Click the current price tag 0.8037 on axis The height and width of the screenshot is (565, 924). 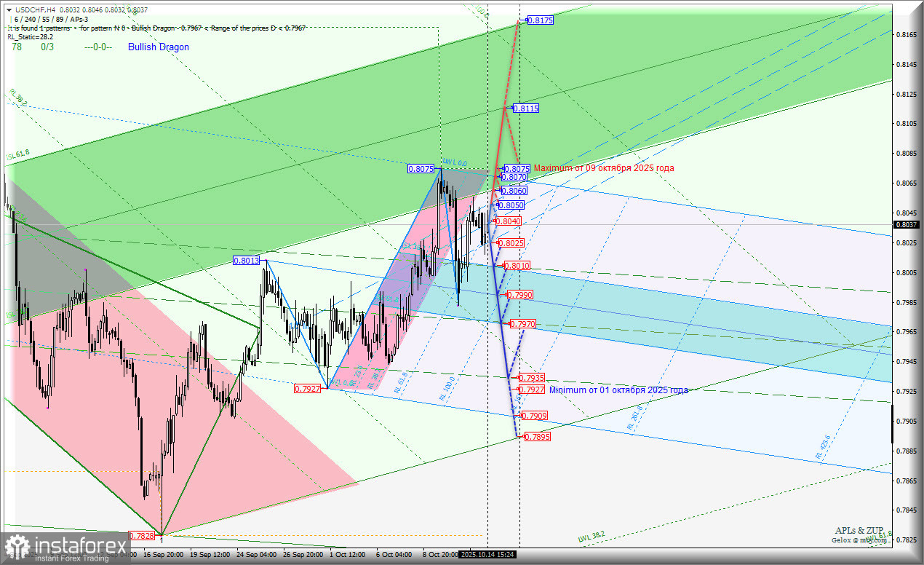pos(907,224)
